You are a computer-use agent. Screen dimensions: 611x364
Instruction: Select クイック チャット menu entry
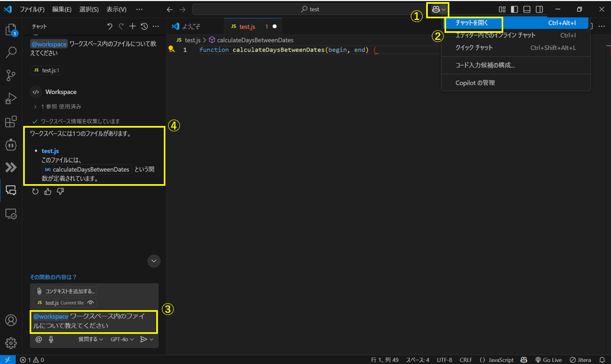pos(516,47)
